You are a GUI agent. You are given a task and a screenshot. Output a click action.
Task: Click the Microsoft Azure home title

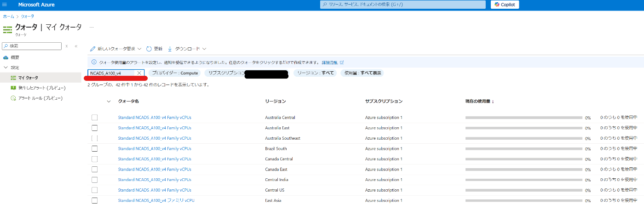pyautogui.click(x=37, y=5)
